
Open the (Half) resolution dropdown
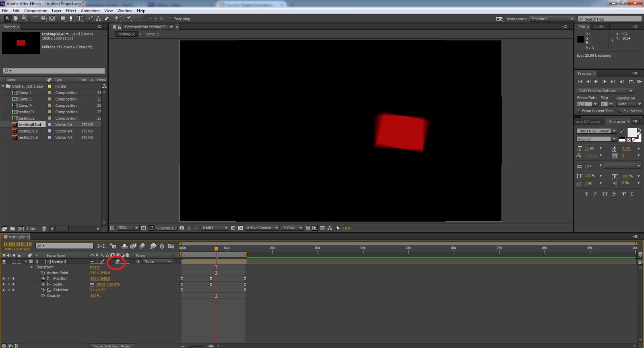(x=215, y=228)
